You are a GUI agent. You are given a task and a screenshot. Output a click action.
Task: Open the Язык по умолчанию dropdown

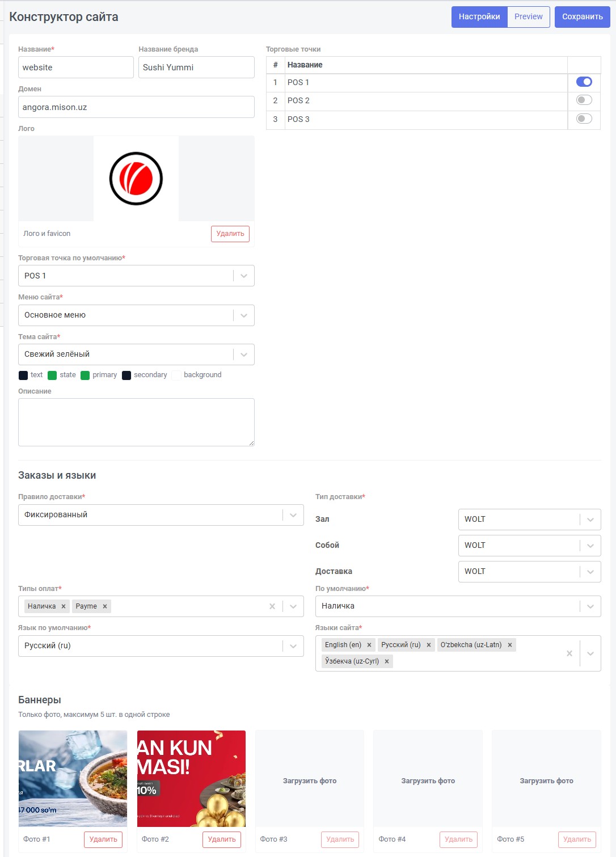point(161,646)
